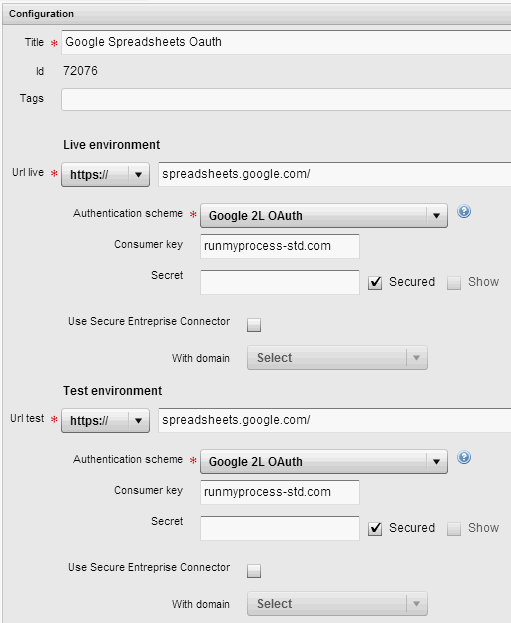Uncheck Secured checkbox in Test environment
Screen dimensions: 511x623
(x=375, y=529)
